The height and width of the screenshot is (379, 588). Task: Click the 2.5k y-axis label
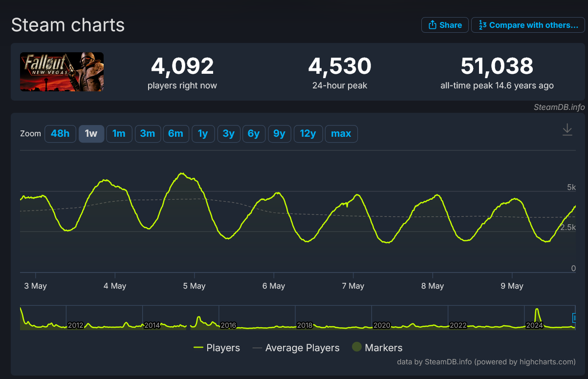[x=567, y=228]
